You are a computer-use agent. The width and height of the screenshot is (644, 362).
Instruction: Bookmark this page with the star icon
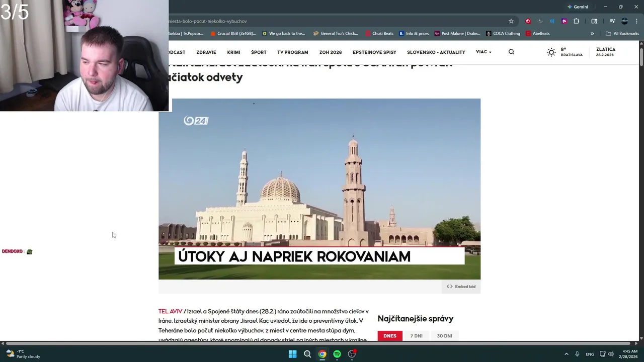coord(511,21)
